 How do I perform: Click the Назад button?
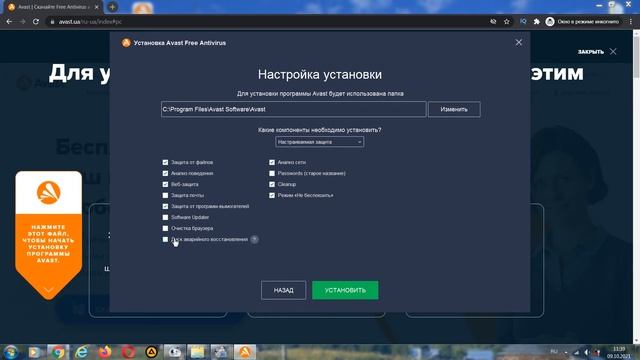coord(283,290)
